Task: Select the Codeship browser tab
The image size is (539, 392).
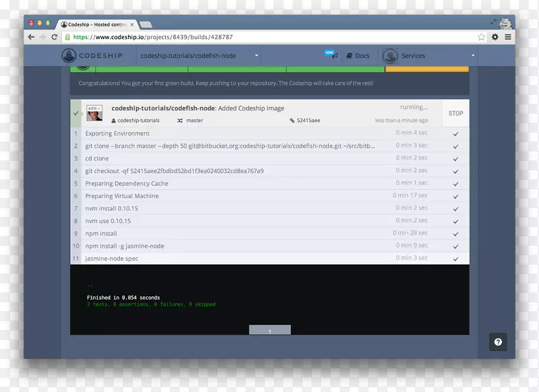Action: [98, 23]
